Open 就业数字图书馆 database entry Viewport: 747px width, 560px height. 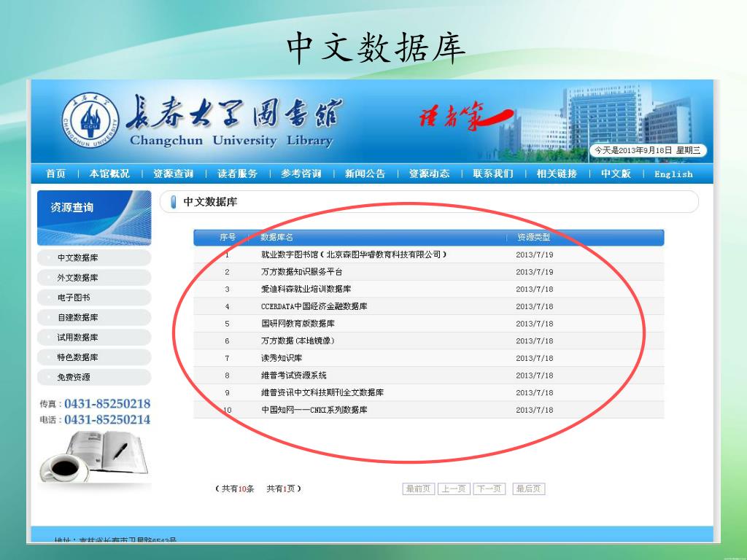354,254
